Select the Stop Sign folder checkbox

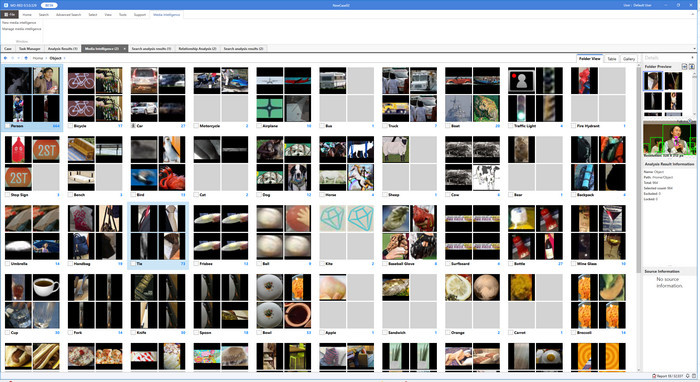[7, 195]
